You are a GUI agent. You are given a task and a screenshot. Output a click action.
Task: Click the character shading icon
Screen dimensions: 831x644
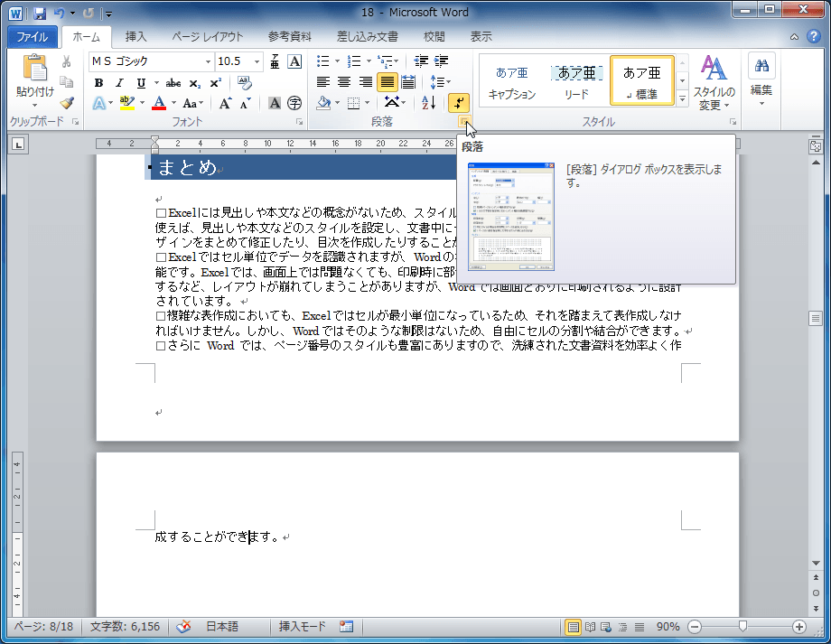275,103
